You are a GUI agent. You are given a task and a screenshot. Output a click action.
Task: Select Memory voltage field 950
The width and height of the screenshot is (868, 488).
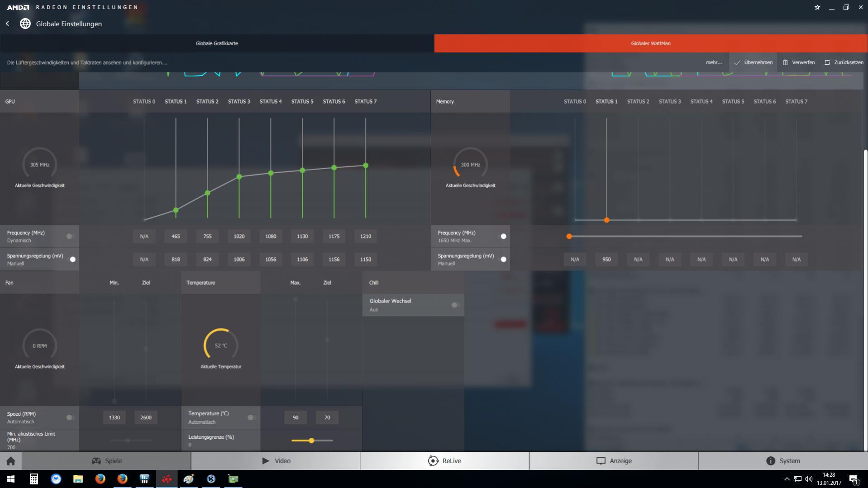(x=606, y=259)
